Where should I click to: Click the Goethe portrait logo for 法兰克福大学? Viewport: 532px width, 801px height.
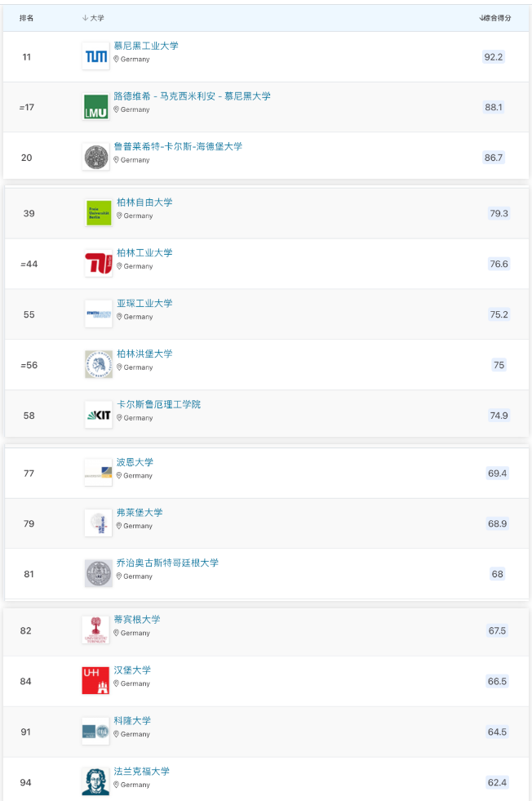tap(95, 781)
